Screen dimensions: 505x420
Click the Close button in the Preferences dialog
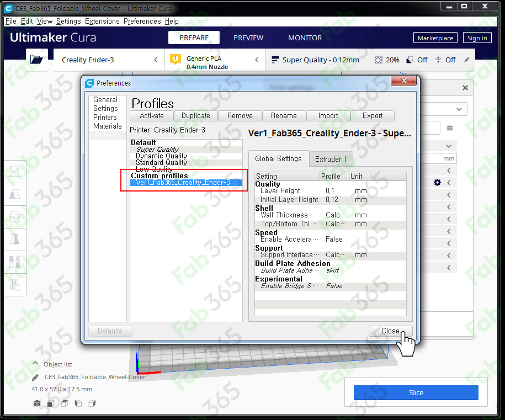click(x=390, y=331)
